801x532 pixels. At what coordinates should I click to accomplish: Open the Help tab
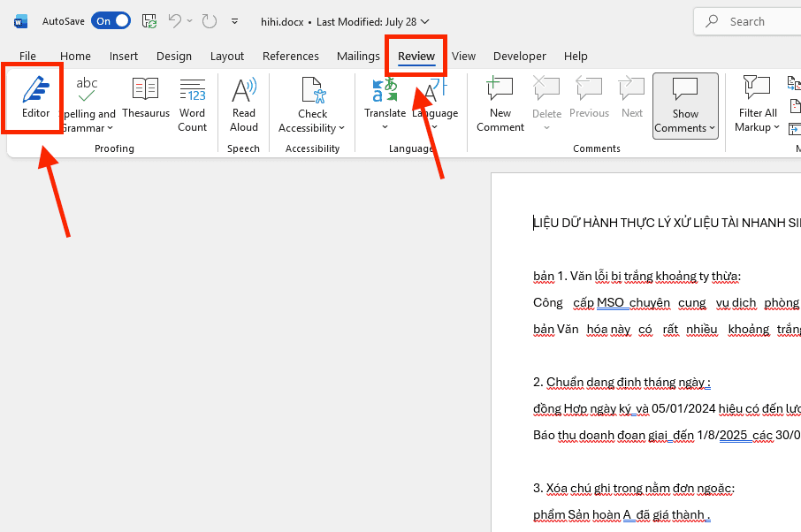tap(576, 57)
